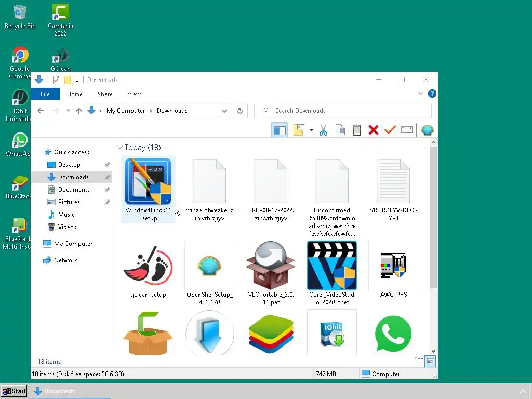
Task: Unpin Desktop using its pin icon
Action: [107, 165]
